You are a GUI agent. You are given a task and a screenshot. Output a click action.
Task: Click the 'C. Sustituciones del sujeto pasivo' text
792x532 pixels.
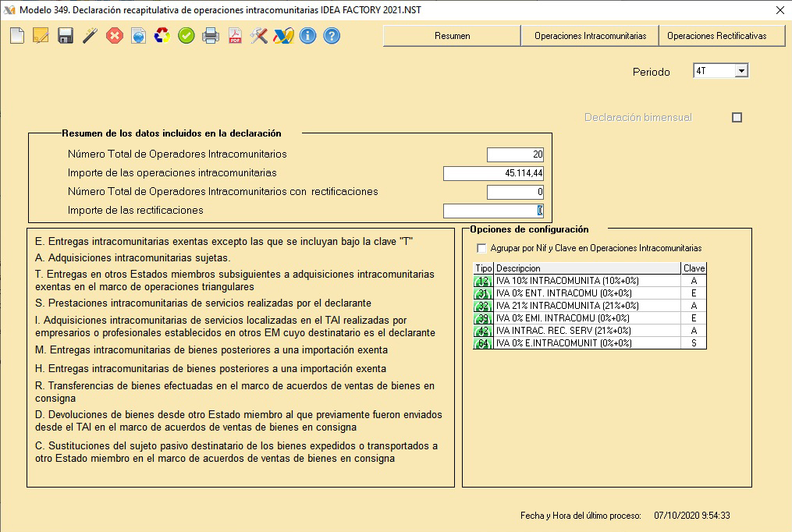point(236,452)
